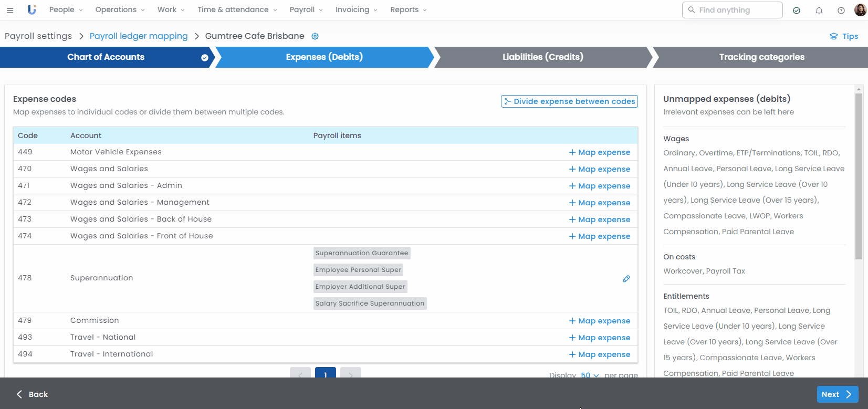Open the help question mark icon
868x409 pixels.
coord(841,11)
